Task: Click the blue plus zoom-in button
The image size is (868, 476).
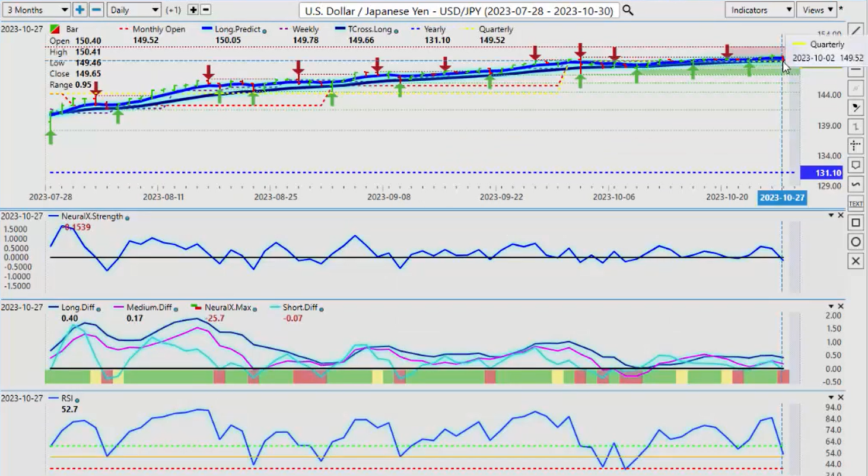Action: (80, 9)
